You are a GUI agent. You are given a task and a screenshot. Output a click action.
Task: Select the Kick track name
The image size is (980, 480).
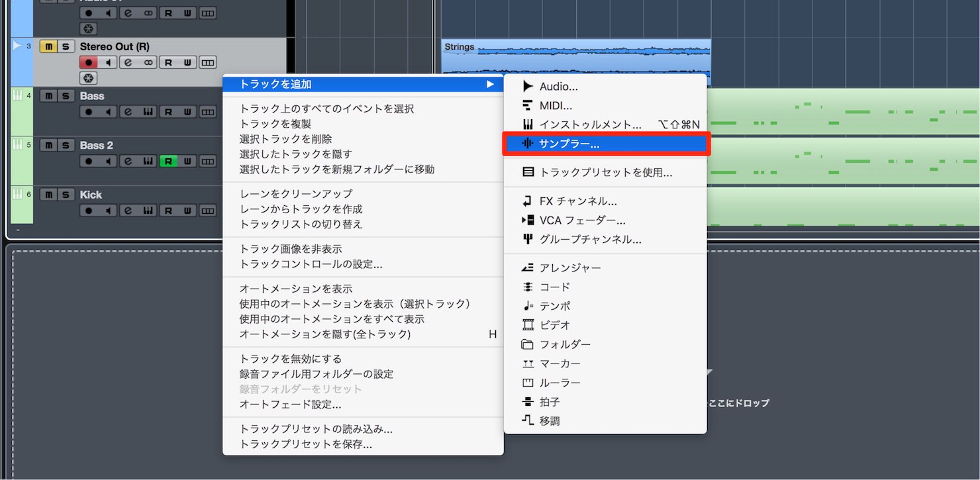91,195
